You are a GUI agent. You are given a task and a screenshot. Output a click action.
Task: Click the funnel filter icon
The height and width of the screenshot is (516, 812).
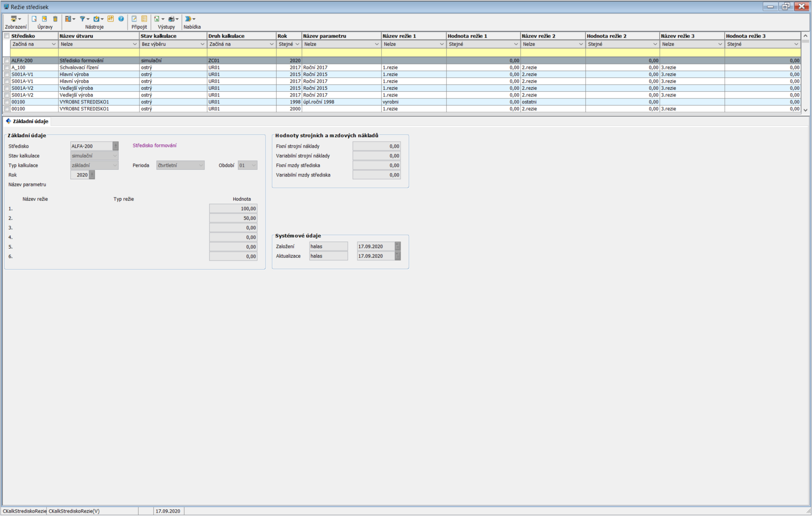(83, 19)
